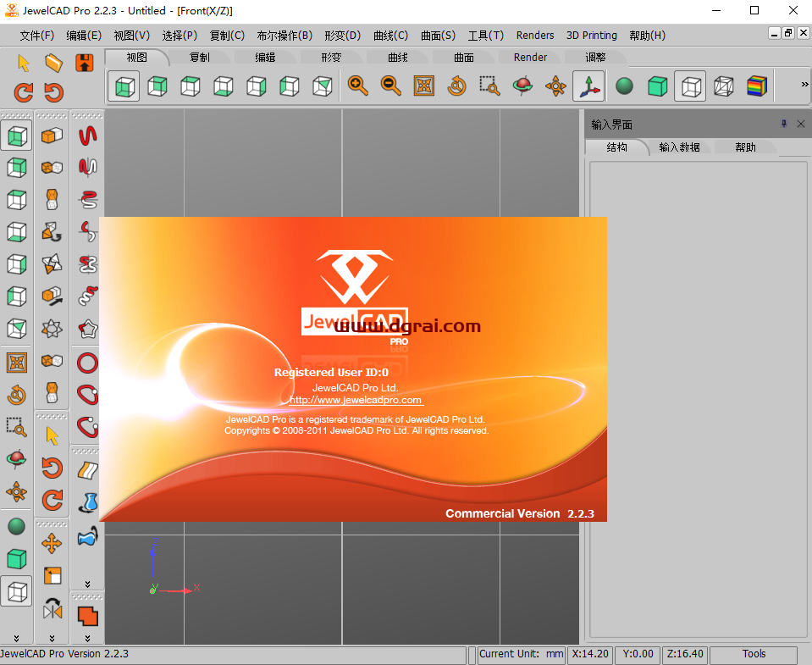The height and width of the screenshot is (665, 812).
Task: Click the blue vase surface icon
Action: (89, 503)
